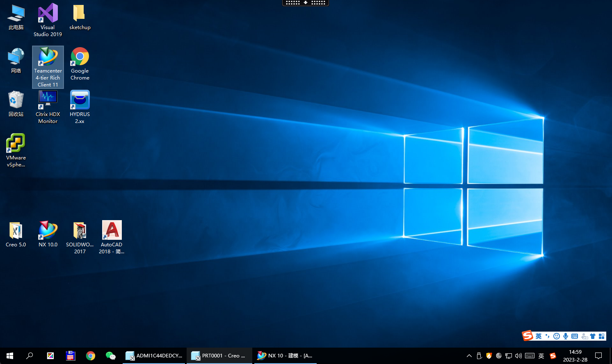Toggle Sogou voice input microphone
612x364 pixels.
tap(566, 336)
